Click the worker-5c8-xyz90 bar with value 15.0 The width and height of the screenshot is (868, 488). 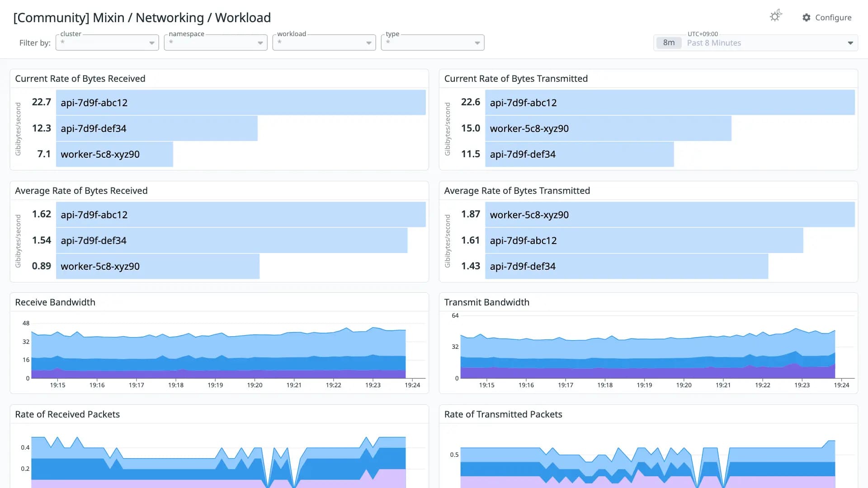coord(608,128)
